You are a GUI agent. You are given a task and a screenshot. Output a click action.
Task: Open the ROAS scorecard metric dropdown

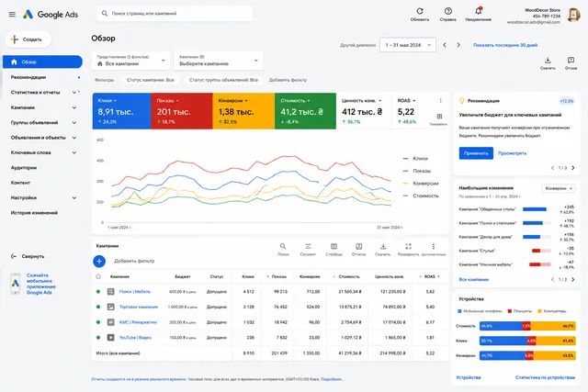[406, 100]
